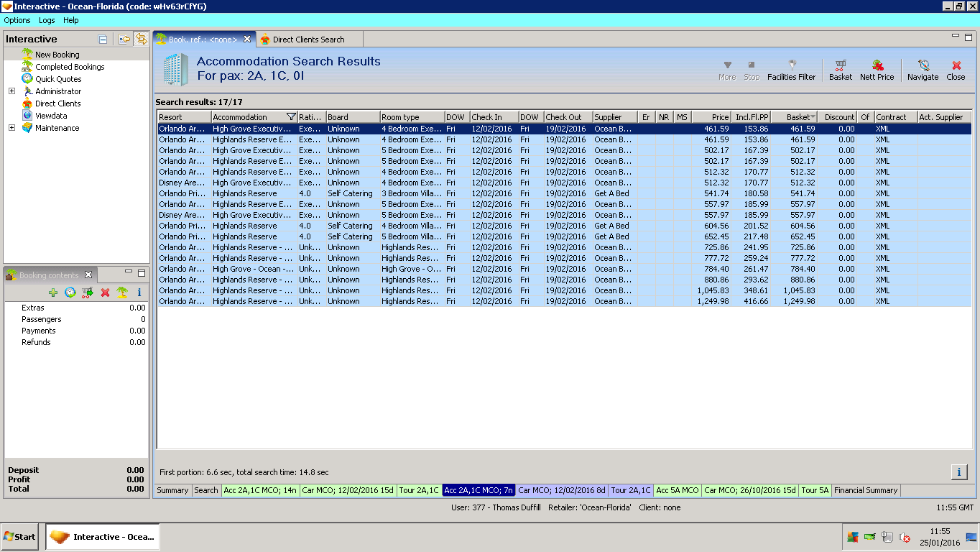Toggle link-with-editor arrows in Interactive panel

pyautogui.click(x=142, y=39)
